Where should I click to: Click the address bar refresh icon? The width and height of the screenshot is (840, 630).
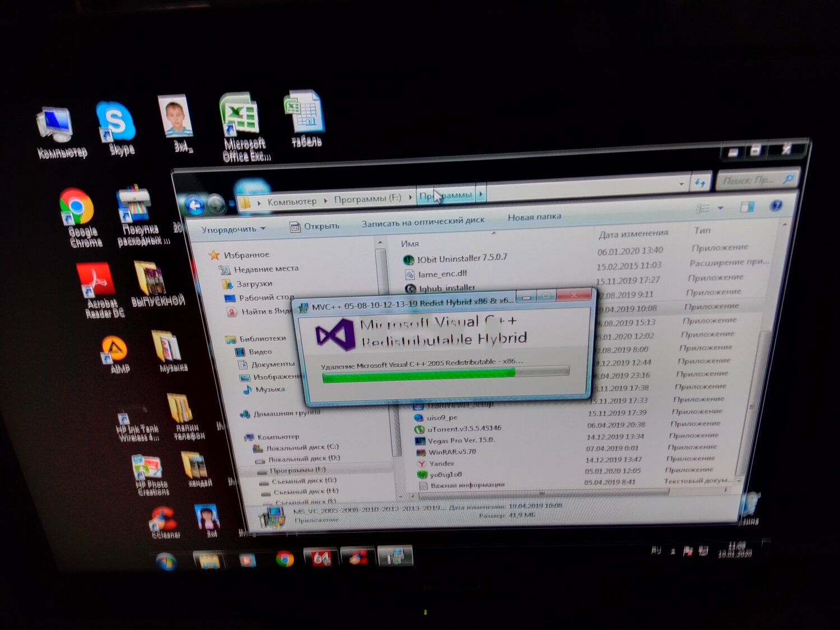[700, 183]
